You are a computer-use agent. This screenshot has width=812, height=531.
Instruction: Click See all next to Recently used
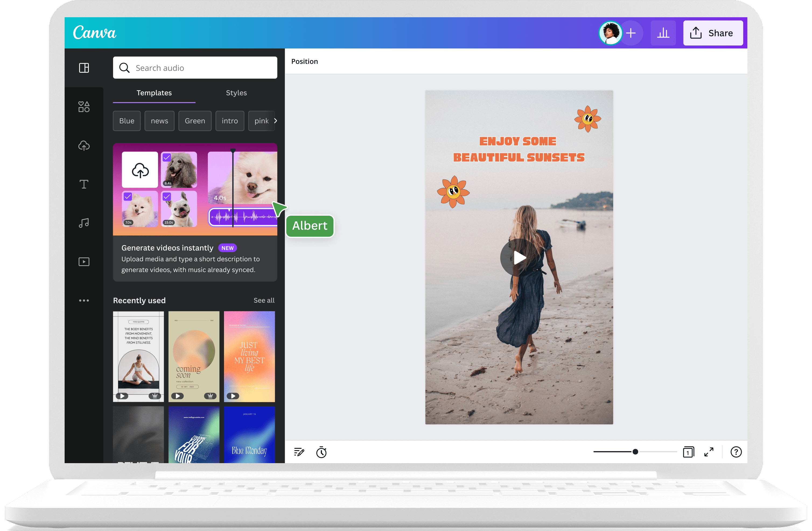click(x=264, y=300)
